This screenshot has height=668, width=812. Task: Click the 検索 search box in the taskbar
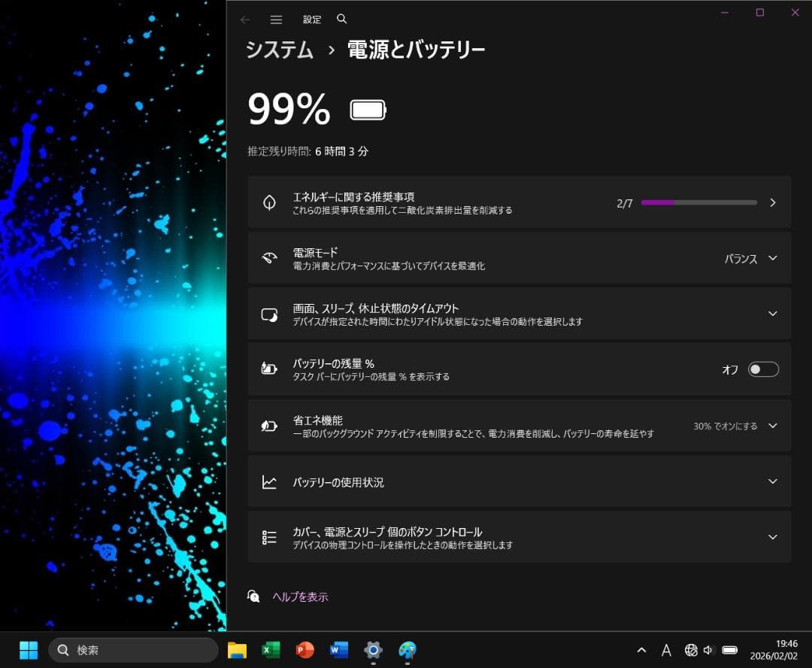point(133,649)
